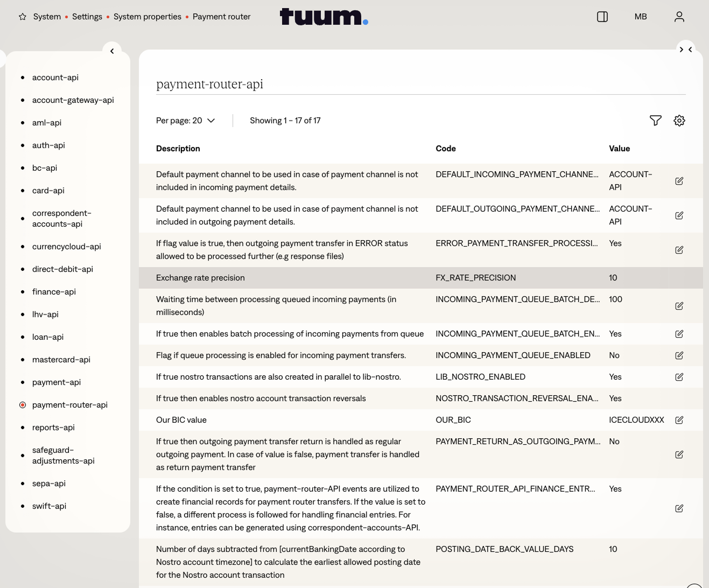Open the table filter funnel icon
709x588 pixels.
pos(655,121)
